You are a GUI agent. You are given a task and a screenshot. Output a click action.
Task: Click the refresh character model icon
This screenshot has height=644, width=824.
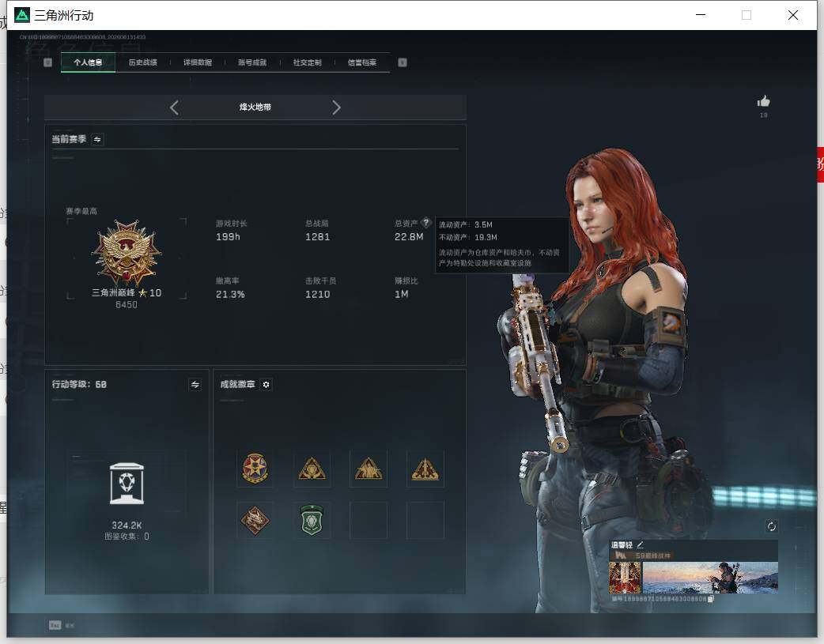tap(772, 526)
